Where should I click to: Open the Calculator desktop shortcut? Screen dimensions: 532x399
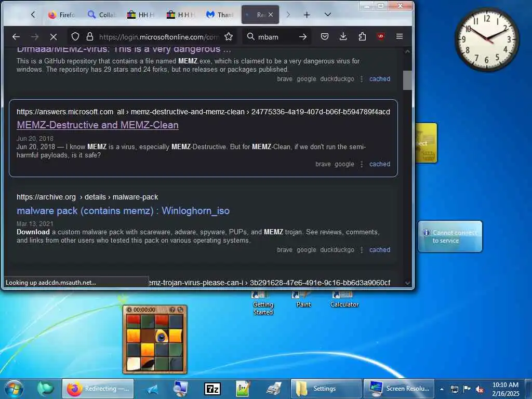pos(344,299)
